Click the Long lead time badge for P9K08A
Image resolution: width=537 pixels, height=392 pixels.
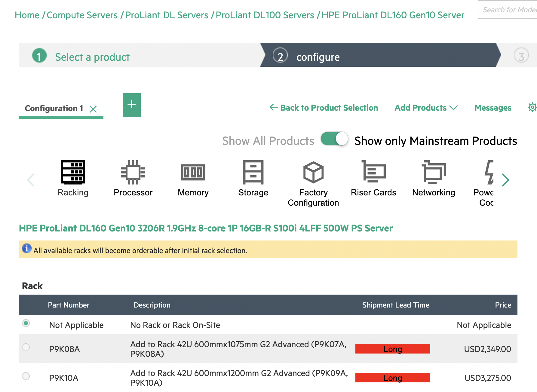tap(393, 349)
